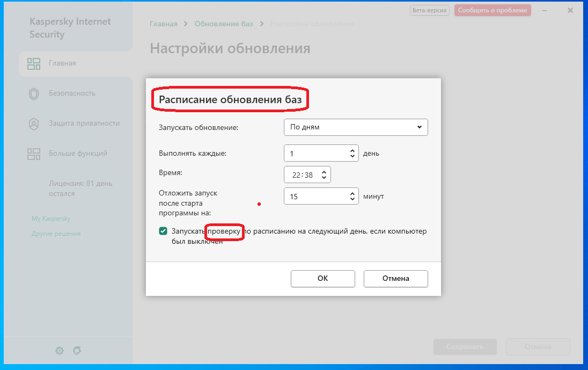Minimize the Kaspersky window
The image size is (588, 370).
[545, 11]
